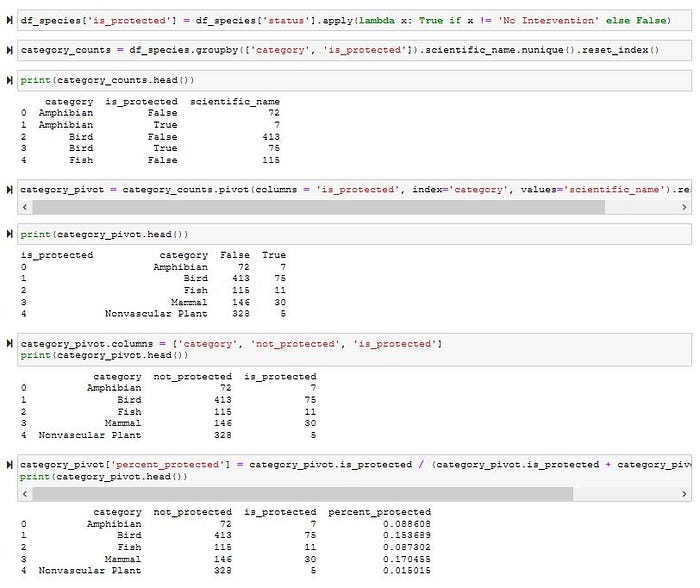Click scrollbar thumb of percent_protected cell
This screenshot has width=700, height=588.
[303, 494]
